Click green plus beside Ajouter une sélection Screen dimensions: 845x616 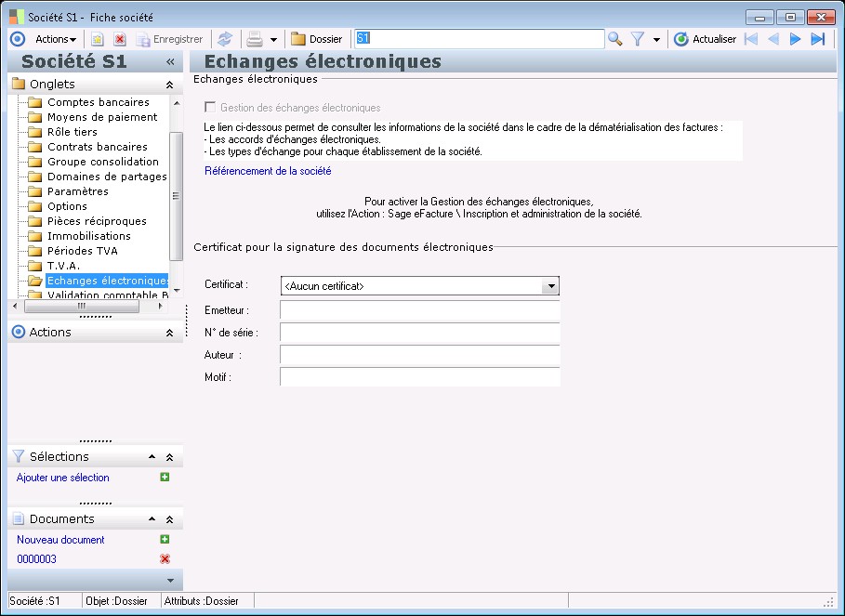click(x=165, y=478)
